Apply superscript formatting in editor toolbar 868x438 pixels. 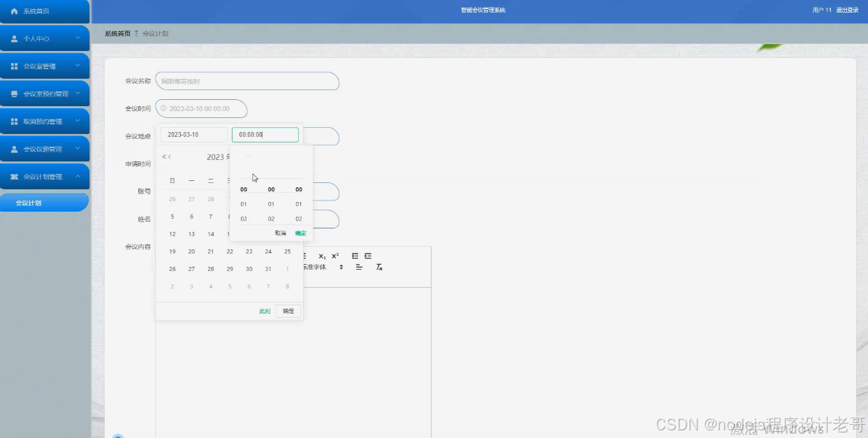[335, 256]
